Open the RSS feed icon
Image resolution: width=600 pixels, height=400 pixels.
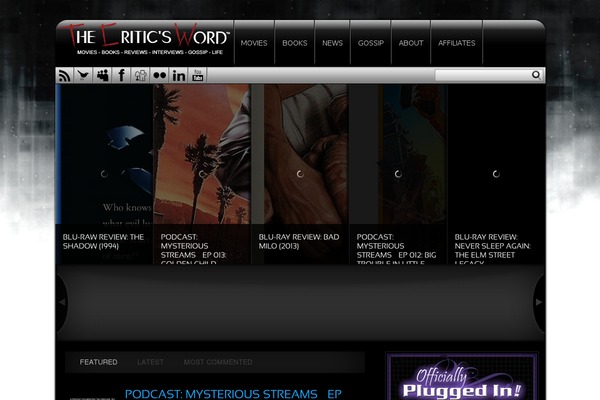(64, 75)
